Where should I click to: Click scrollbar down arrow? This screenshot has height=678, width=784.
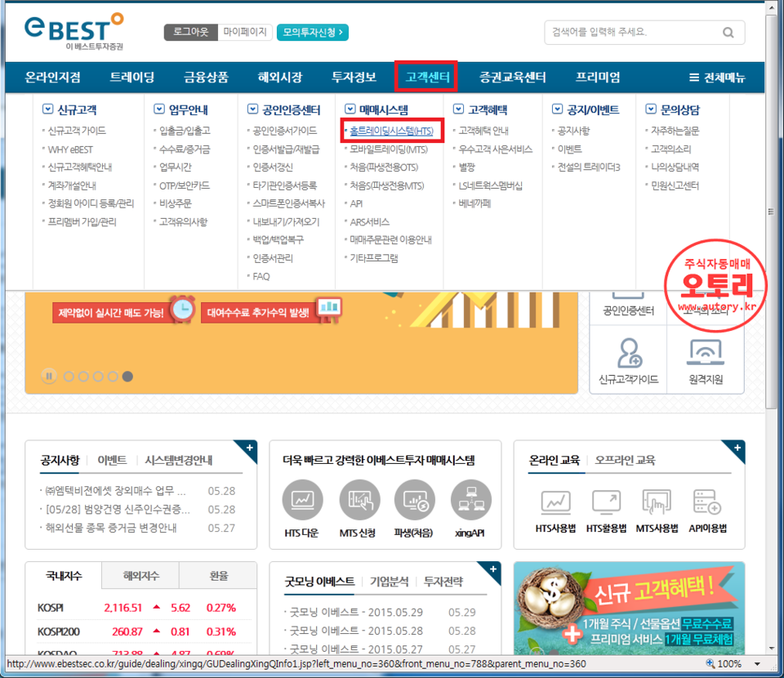click(x=770, y=649)
